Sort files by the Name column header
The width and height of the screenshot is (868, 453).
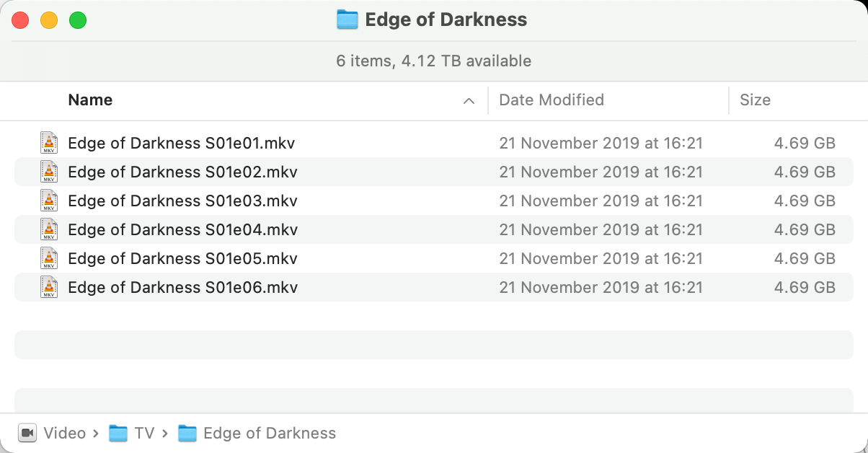coord(90,100)
